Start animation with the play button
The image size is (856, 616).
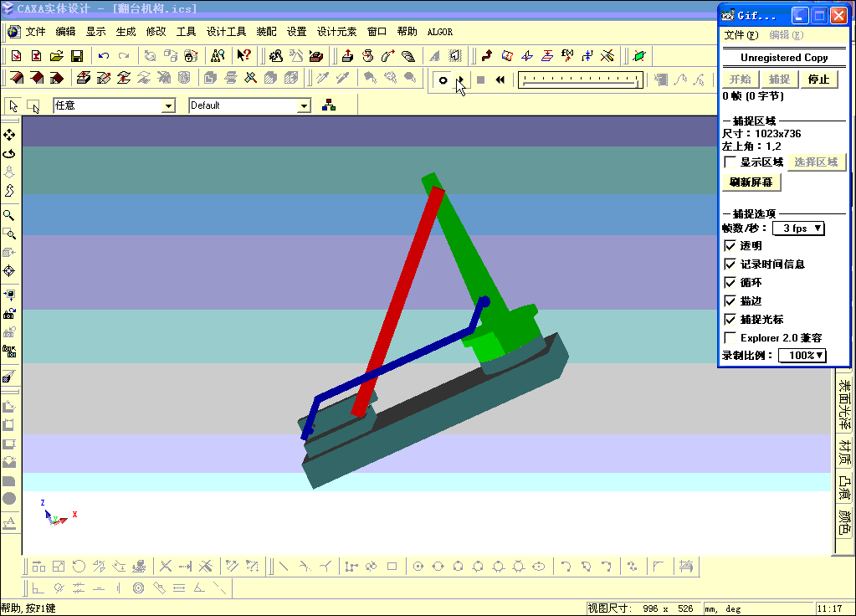pyautogui.click(x=460, y=80)
